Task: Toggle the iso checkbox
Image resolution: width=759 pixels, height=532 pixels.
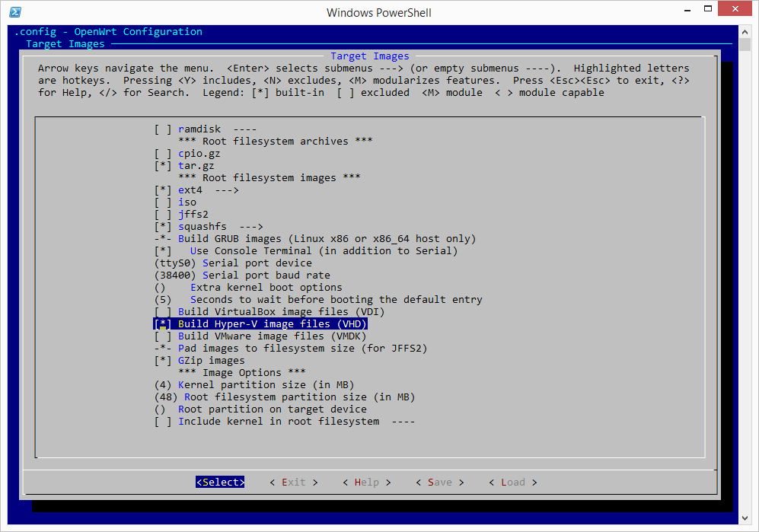Action: point(163,202)
